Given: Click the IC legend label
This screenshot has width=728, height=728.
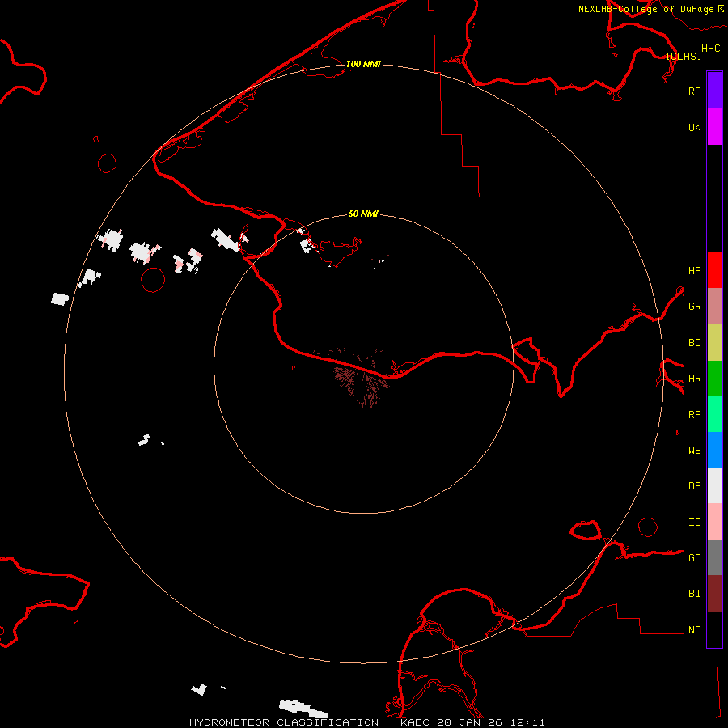Looking at the screenshot, I should (x=694, y=522).
